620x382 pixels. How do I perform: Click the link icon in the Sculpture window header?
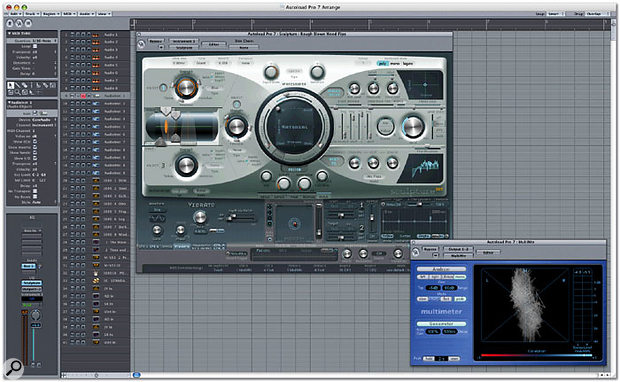click(141, 44)
